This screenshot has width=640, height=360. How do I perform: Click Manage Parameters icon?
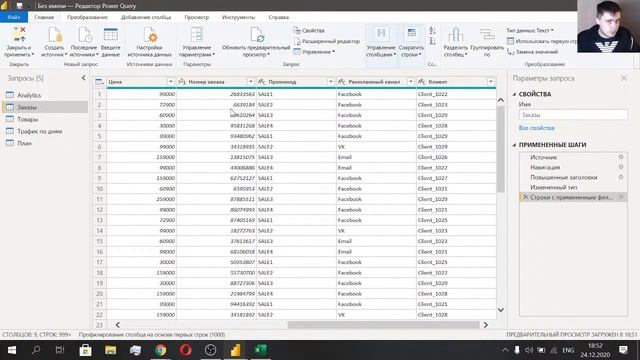[x=197, y=35]
